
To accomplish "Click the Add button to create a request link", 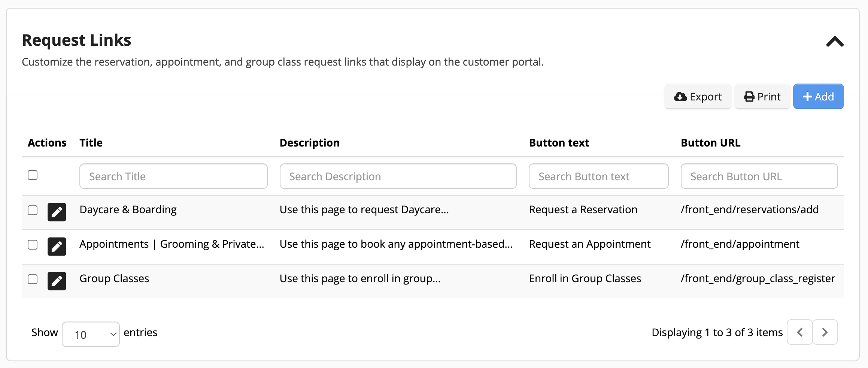I will (x=818, y=96).
